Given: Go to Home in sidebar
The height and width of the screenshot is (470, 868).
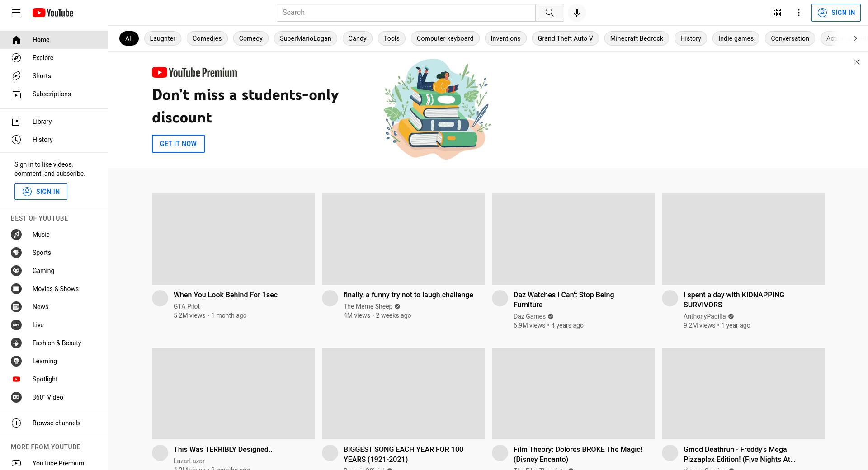Looking at the screenshot, I should [x=54, y=40].
